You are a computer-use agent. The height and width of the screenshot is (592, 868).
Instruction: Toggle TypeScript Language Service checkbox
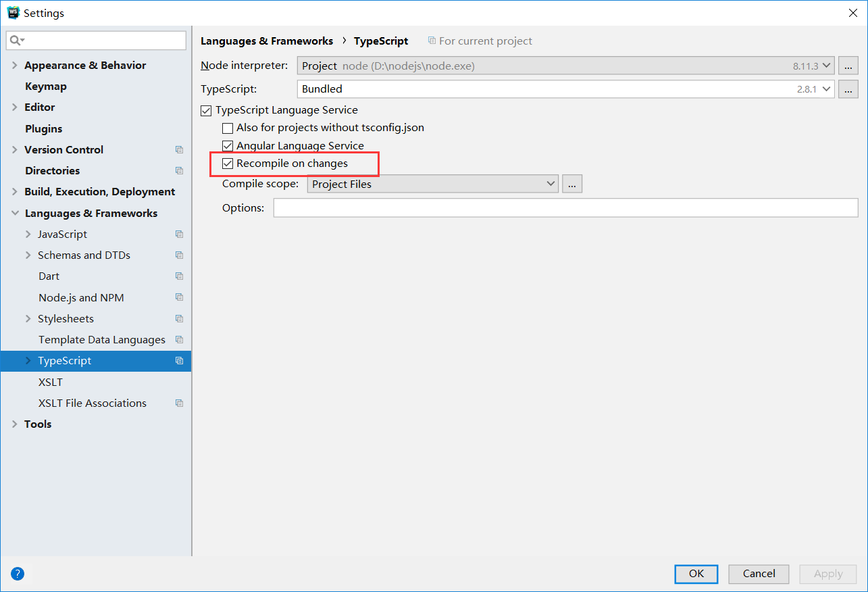coord(206,110)
